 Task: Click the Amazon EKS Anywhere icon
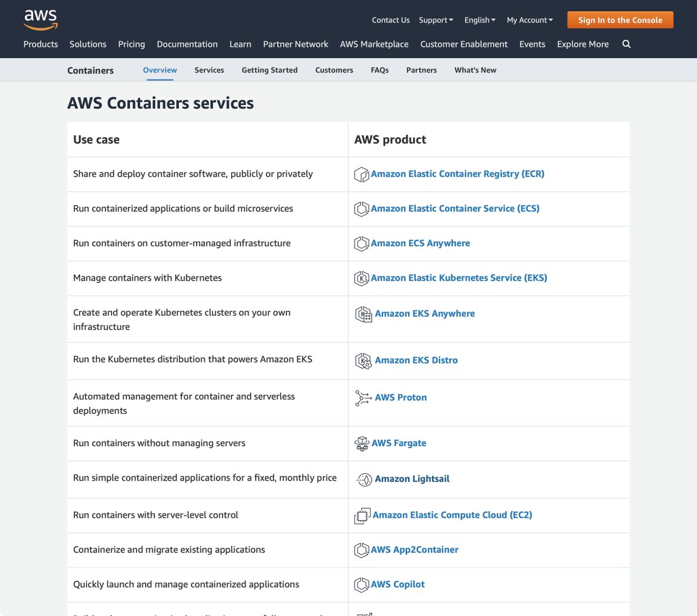coord(364,314)
